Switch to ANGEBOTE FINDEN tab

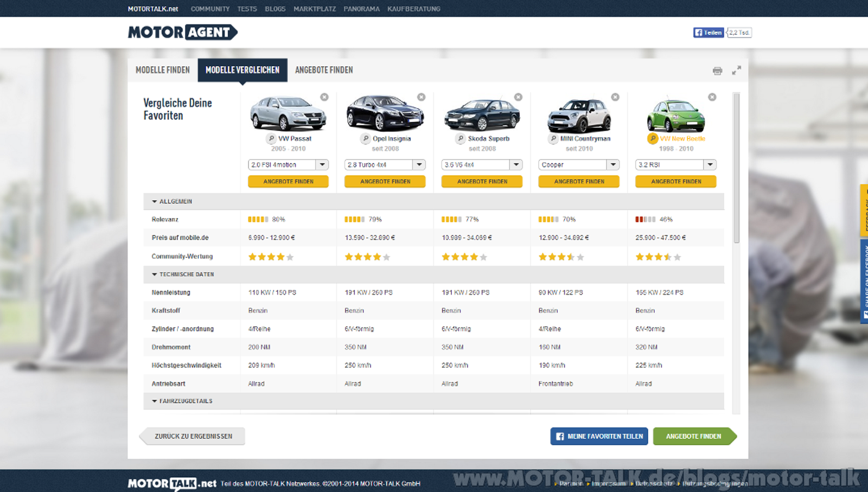324,70
